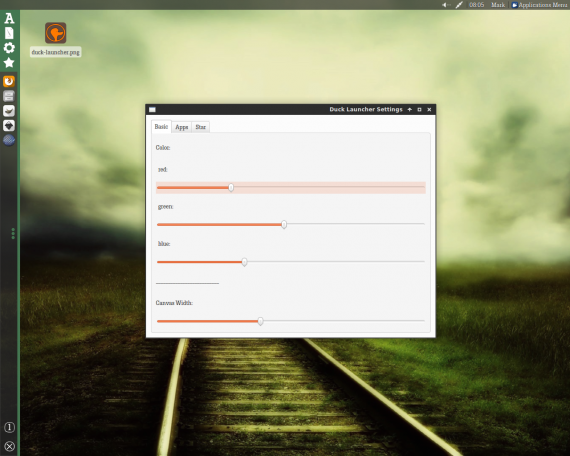Click the Canvas Width slider handle
570x456 pixels.
(x=260, y=321)
